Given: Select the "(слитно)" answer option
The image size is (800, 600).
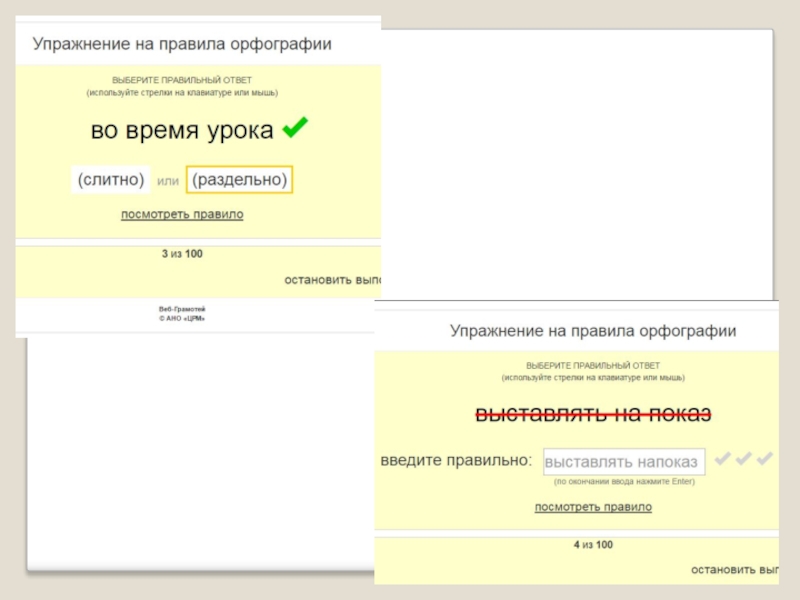Looking at the screenshot, I should coord(111,180).
